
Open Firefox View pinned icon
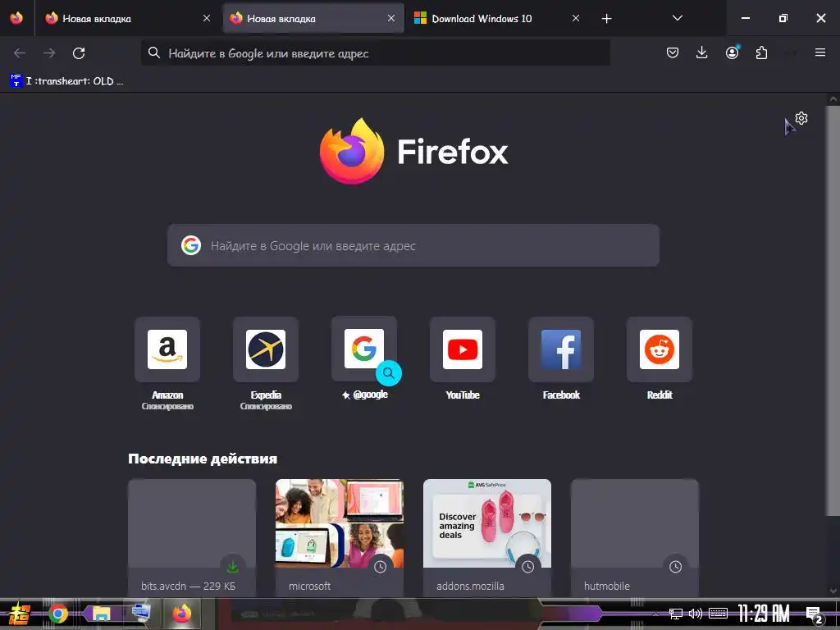(16, 18)
